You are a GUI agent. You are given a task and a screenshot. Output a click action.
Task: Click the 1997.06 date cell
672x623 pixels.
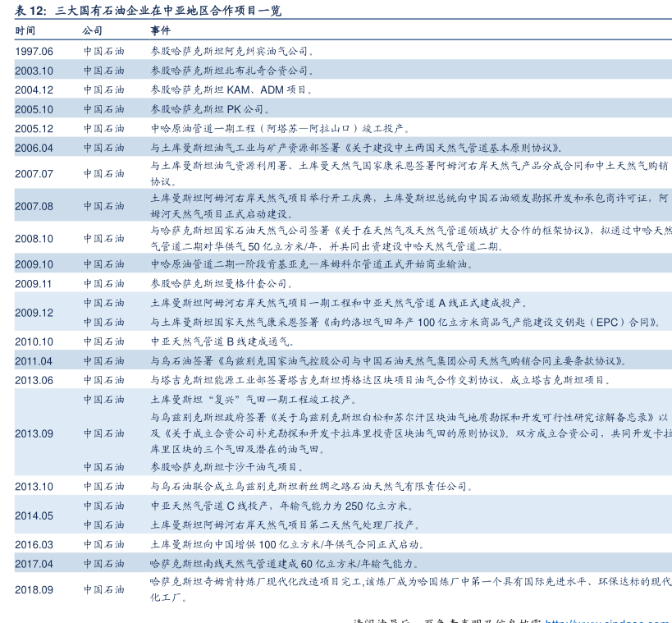coord(34,51)
